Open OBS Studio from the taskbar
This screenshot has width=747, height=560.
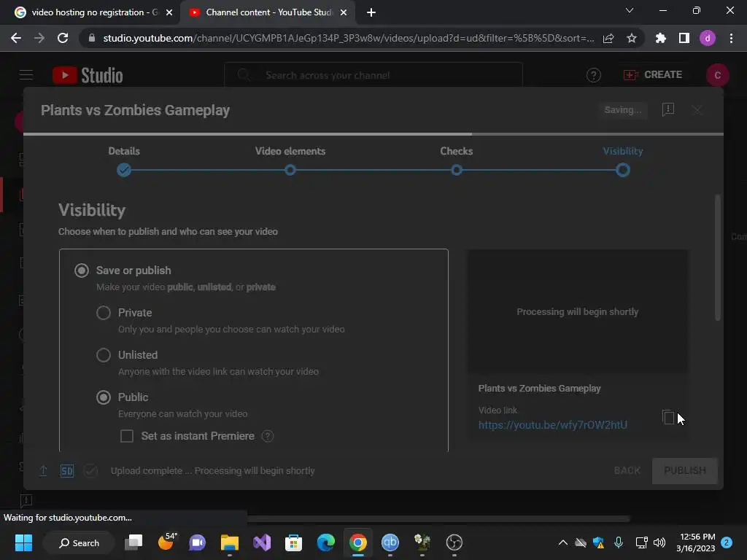pos(454,542)
